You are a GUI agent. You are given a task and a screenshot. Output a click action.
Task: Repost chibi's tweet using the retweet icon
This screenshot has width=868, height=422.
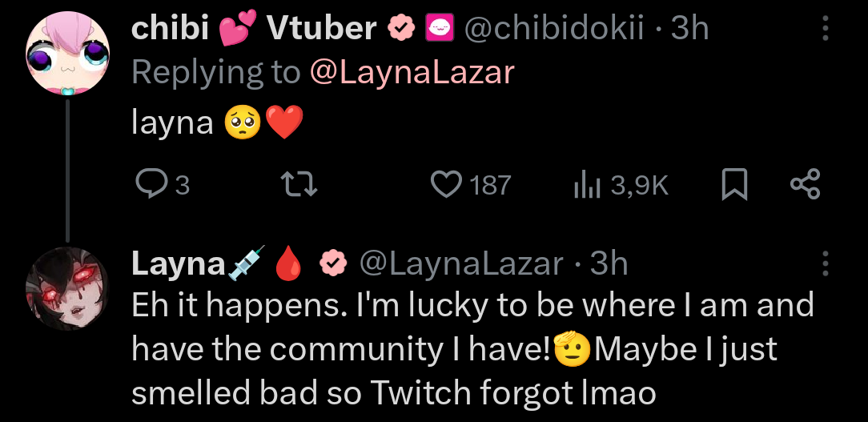click(x=303, y=186)
